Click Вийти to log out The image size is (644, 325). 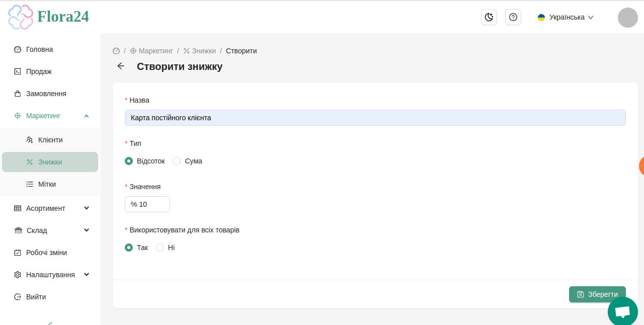point(50,297)
